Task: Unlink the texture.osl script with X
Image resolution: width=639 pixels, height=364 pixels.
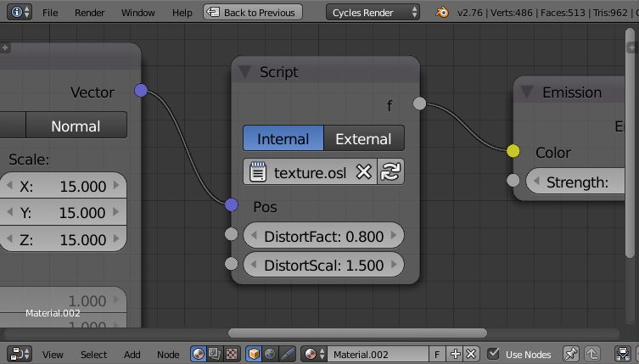Action: click(363, 172)
